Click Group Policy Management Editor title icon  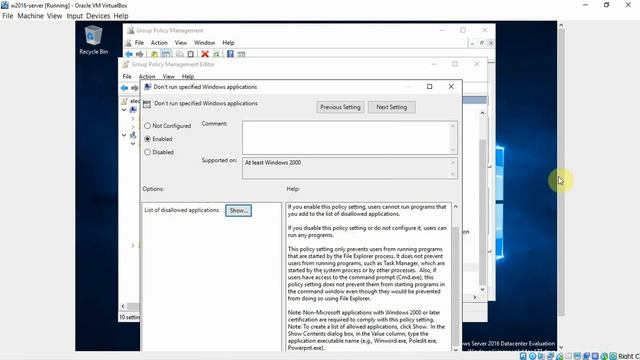[x=126, y=64]
